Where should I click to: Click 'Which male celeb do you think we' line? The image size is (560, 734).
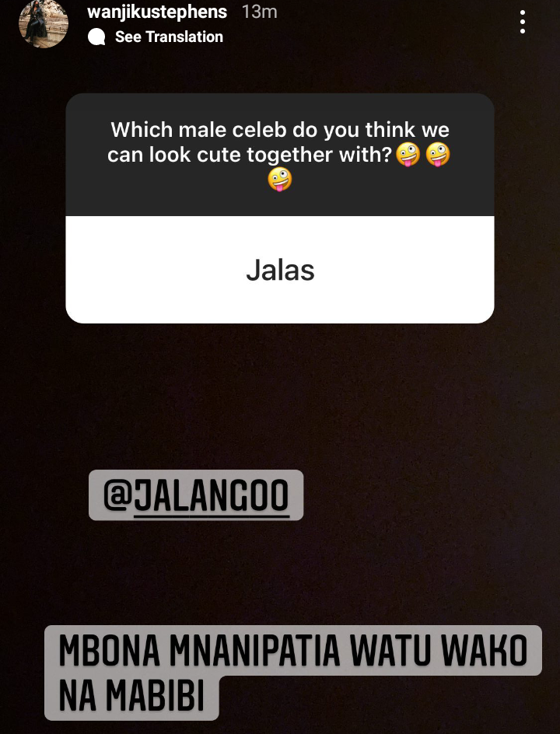pyautogui.click(x=280, y=130)
